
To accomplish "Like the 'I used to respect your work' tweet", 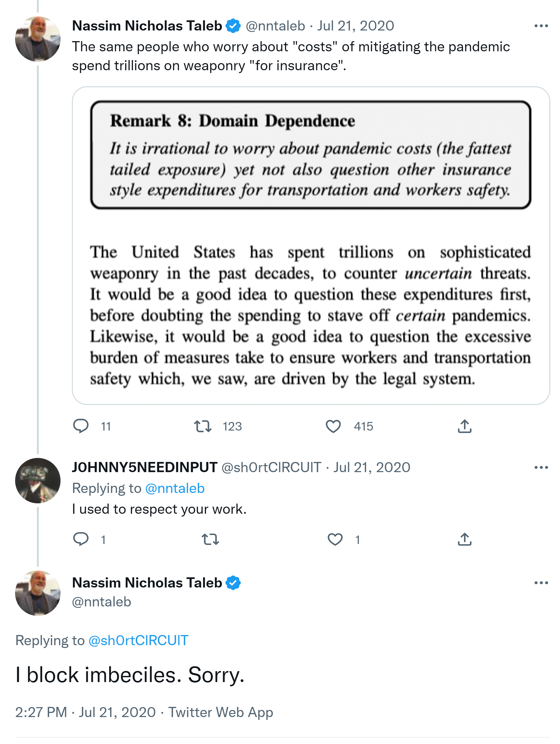I will coord(335,539).
